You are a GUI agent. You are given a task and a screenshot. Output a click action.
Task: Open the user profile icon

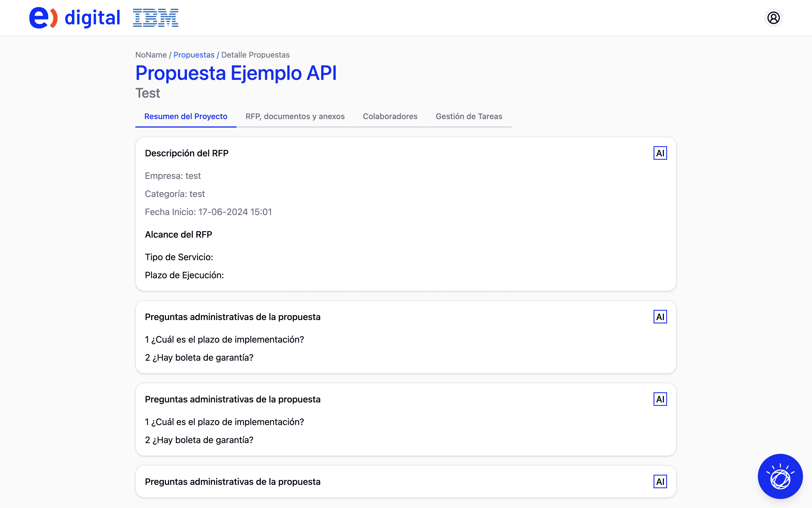pos(773,18)
